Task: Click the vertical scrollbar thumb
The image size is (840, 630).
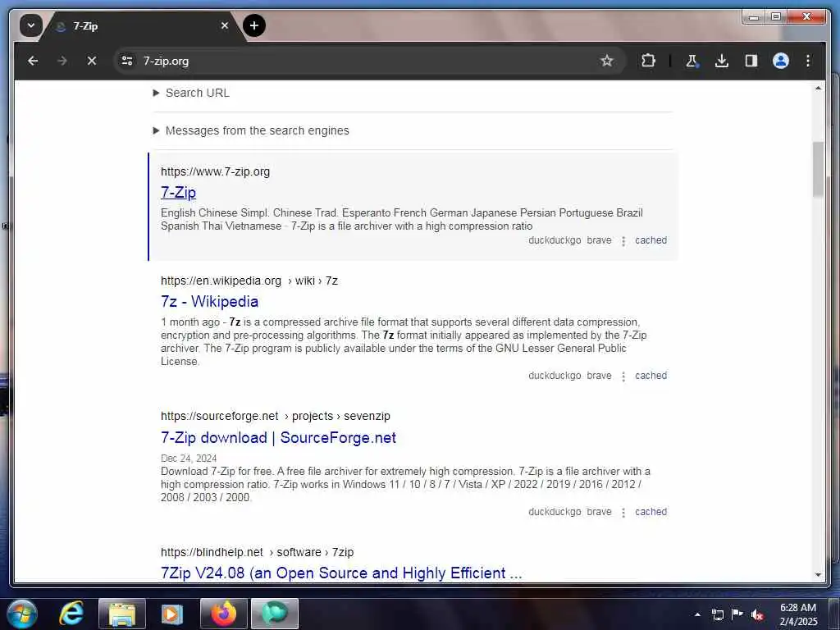Action: (818, 169)
